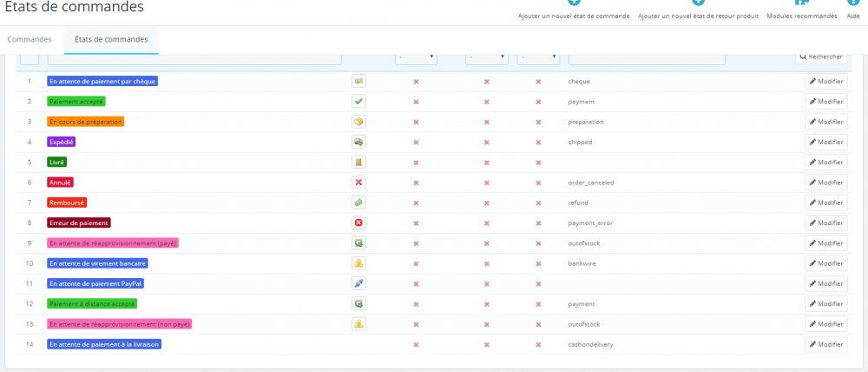
Task: Click the package icon for En cours de préparation
Action: click(x=358, y=122)
